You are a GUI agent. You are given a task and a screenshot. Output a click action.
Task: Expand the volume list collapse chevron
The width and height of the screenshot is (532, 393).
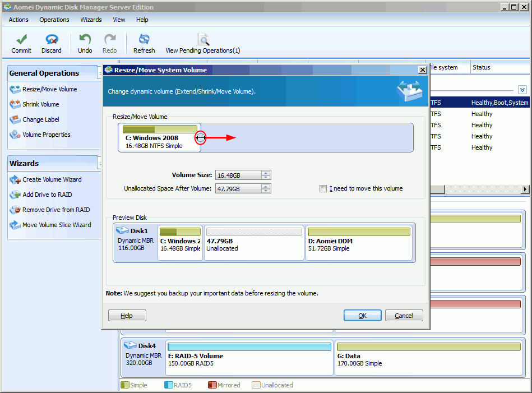tap(522, 90)
